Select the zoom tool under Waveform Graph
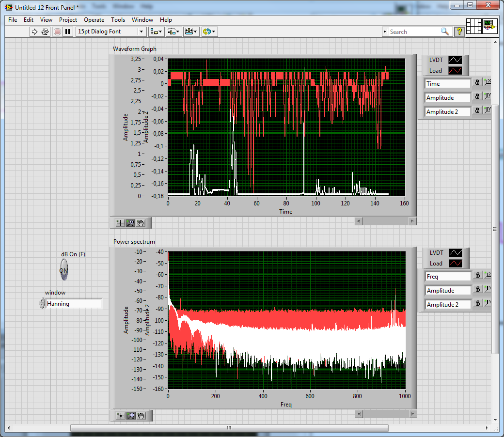The image size is (504, 437). click(130, 223)
